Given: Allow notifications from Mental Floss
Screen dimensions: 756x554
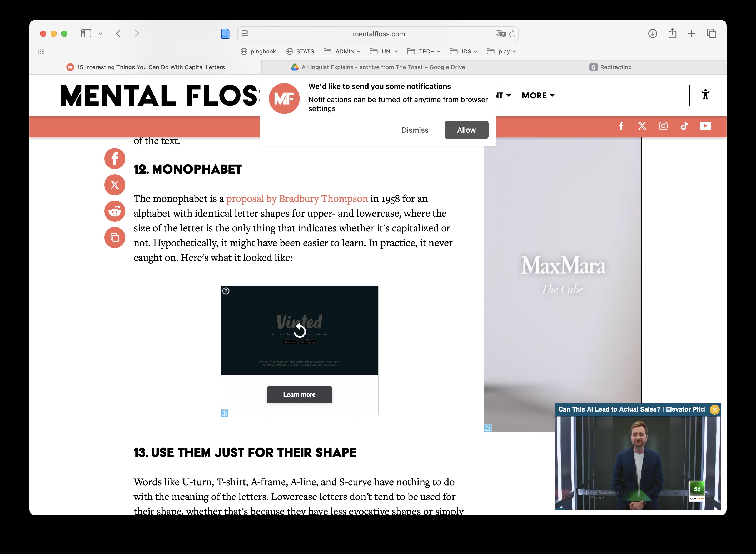Looking at the screenshot, I should click(x=466, y=130).
